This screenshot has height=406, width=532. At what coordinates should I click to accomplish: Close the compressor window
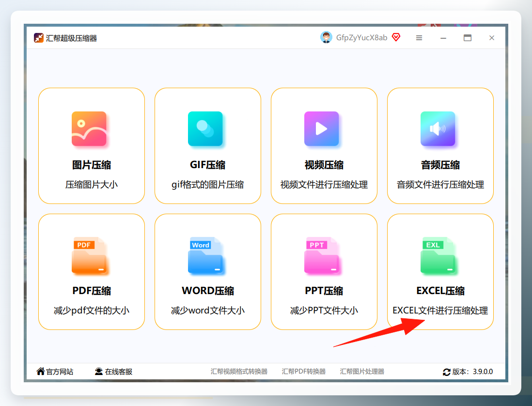pyautogui.click(x=492, y=38)
